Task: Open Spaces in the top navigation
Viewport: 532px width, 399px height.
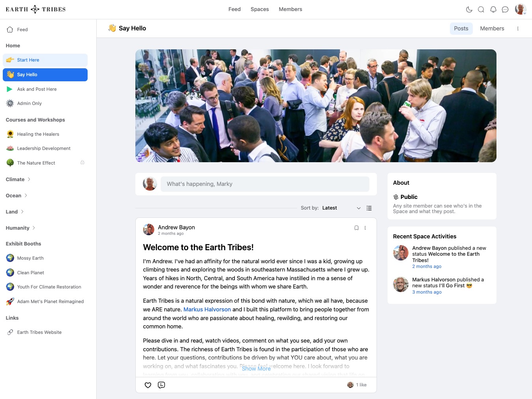Action: [260, 9]
